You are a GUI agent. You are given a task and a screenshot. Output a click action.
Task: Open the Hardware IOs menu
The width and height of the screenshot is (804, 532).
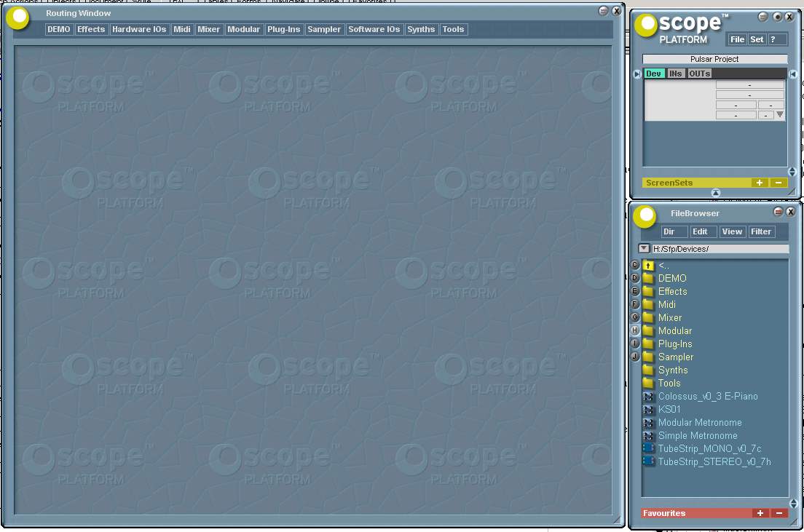tap(139, 29)
